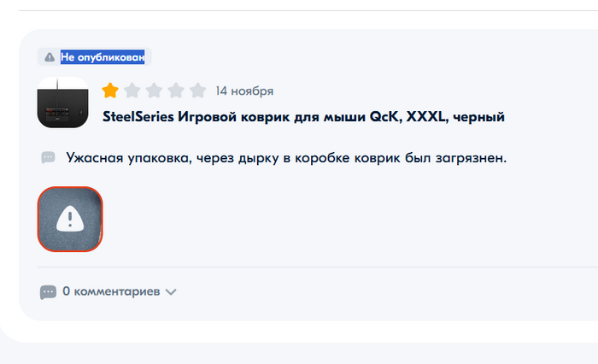Image resolution: width=598 pixels, height=364 pixels.
Task: Open the "0 комментариев" comments section
Action: [x=111, y=292]
